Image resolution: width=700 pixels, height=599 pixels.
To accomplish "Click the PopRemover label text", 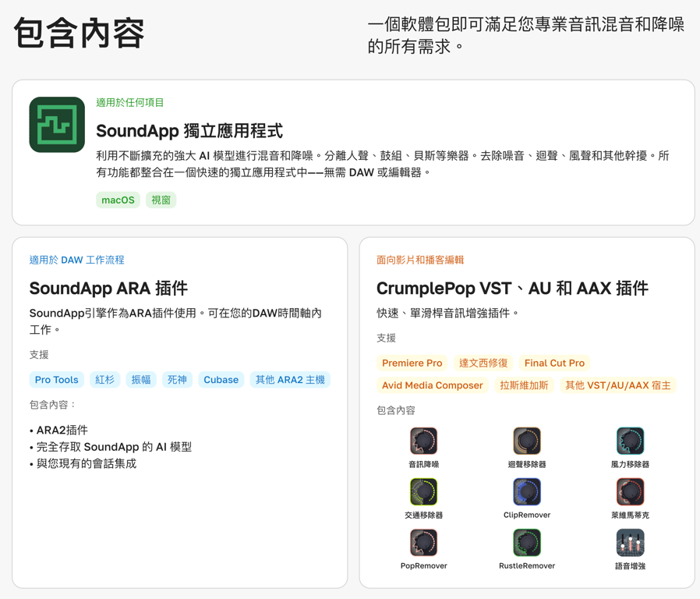I will [423, 566].
